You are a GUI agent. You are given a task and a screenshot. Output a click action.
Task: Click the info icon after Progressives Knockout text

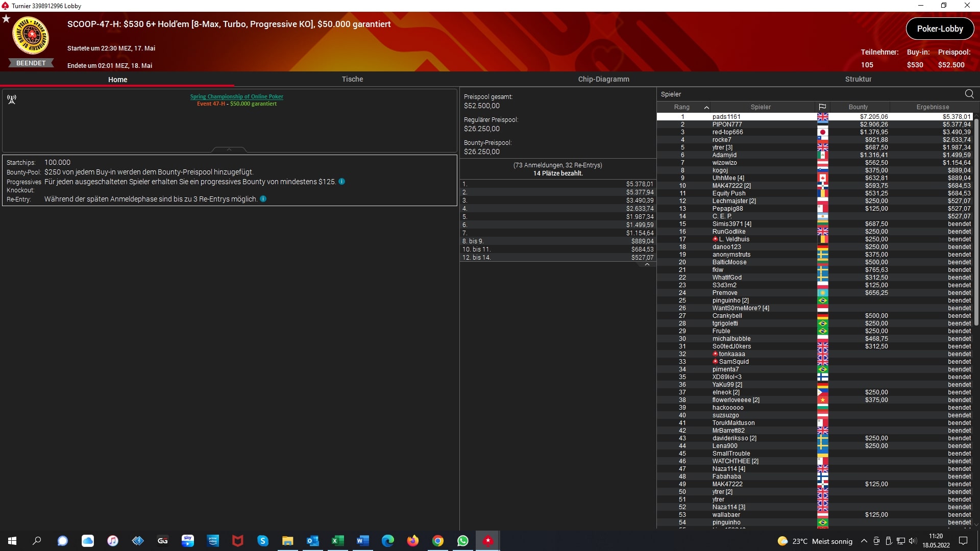tap(342, 182)
